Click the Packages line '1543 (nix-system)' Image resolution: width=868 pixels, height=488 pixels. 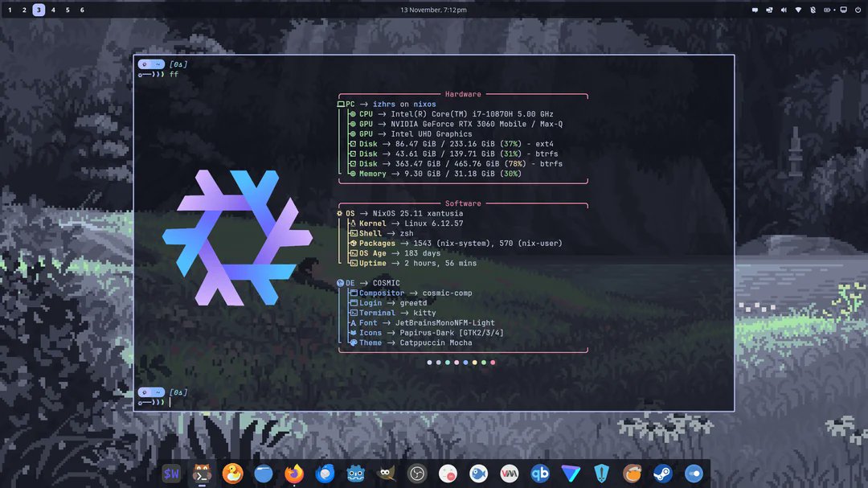(x=455, y=243)
